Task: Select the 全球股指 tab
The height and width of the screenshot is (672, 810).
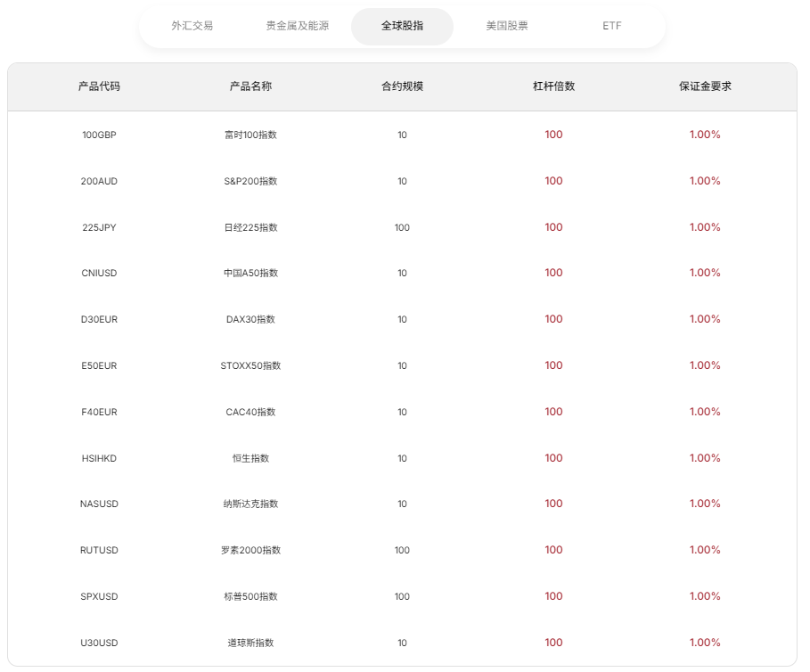Action: click(402, 26)
